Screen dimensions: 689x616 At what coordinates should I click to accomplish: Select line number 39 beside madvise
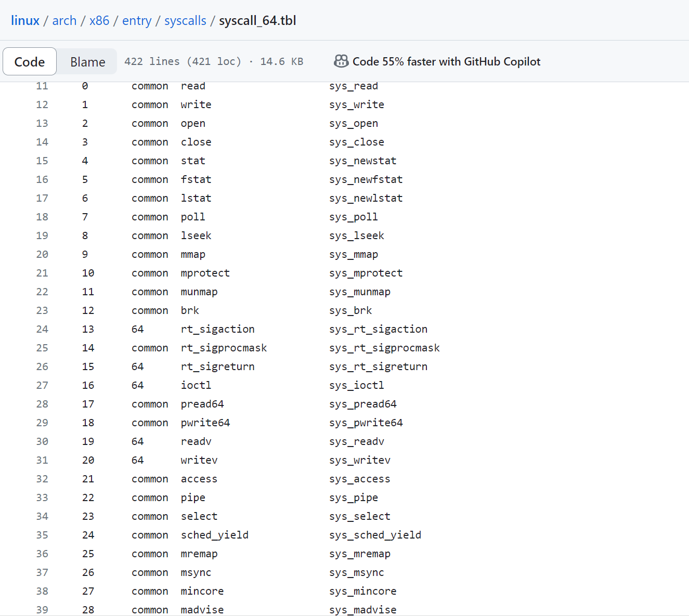pos(42,609)
